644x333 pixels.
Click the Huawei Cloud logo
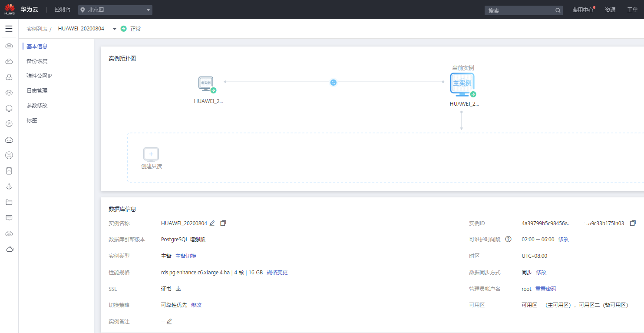tap(10, 9)
